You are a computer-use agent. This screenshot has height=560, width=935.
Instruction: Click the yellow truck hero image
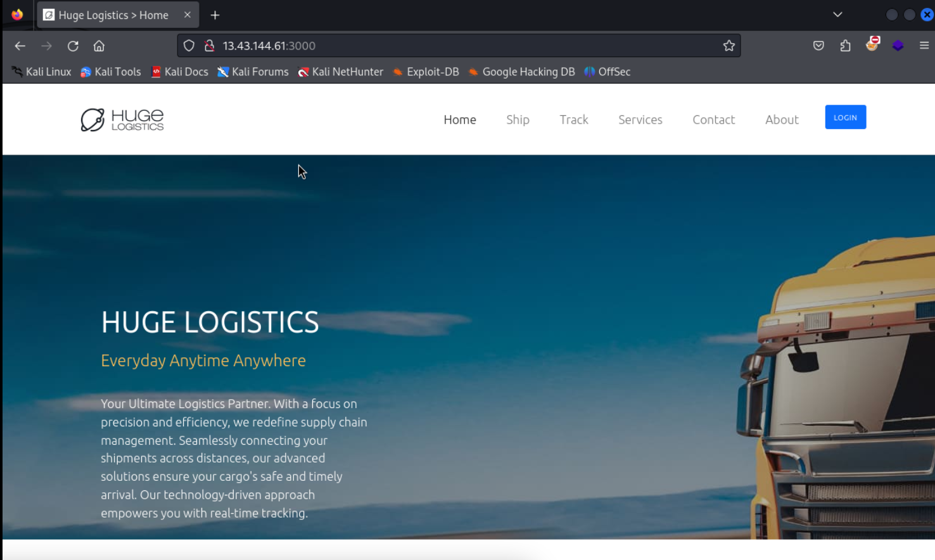pos(836,386)
